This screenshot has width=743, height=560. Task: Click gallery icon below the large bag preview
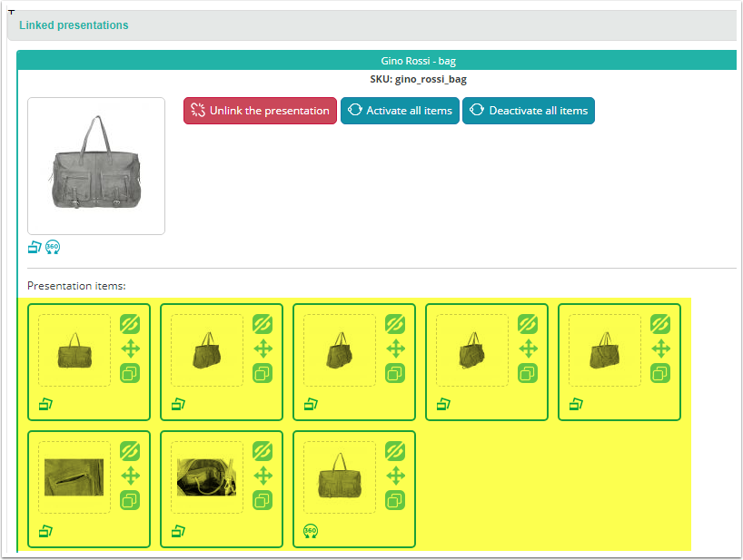[x=35, y=247]
